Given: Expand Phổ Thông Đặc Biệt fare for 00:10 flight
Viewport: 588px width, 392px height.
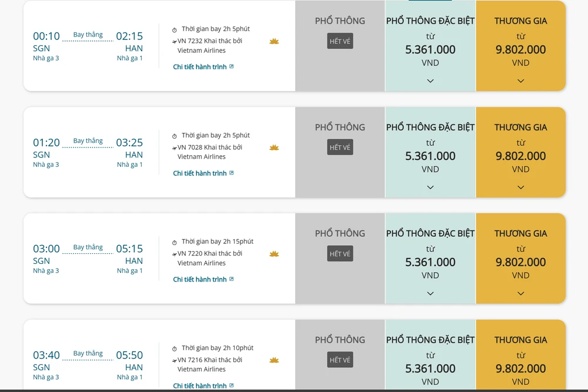Looking at the screenshot, I should [x=430, y=81].
